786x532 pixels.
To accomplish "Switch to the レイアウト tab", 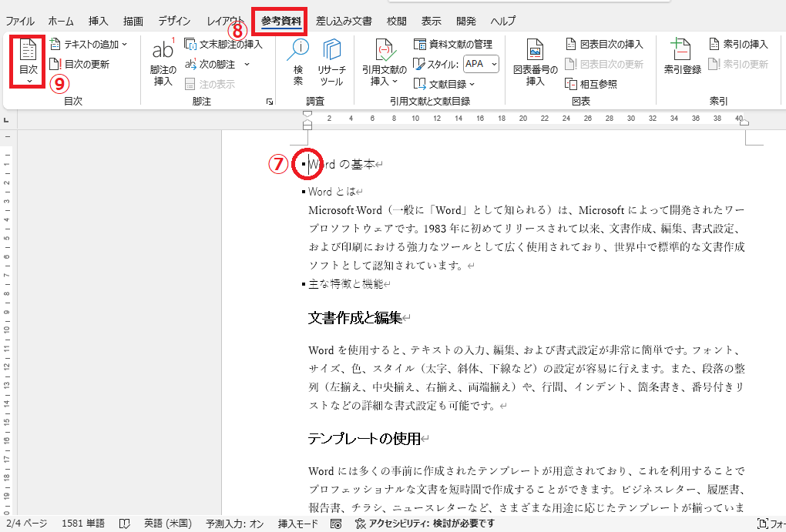I will (224, 21).
